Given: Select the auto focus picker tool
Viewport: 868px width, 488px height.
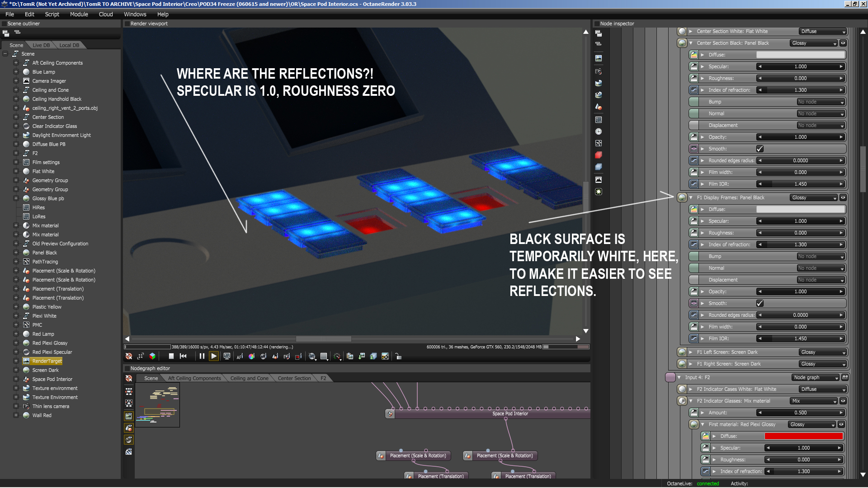Looking at the screenshot, I should tap(240, 357).
